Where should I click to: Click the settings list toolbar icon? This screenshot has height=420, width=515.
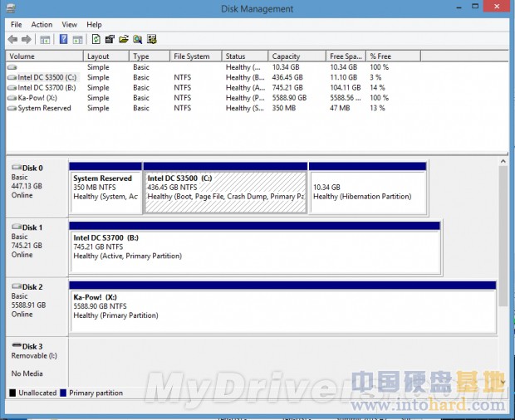pyautogui.click(x=152, y=39)
